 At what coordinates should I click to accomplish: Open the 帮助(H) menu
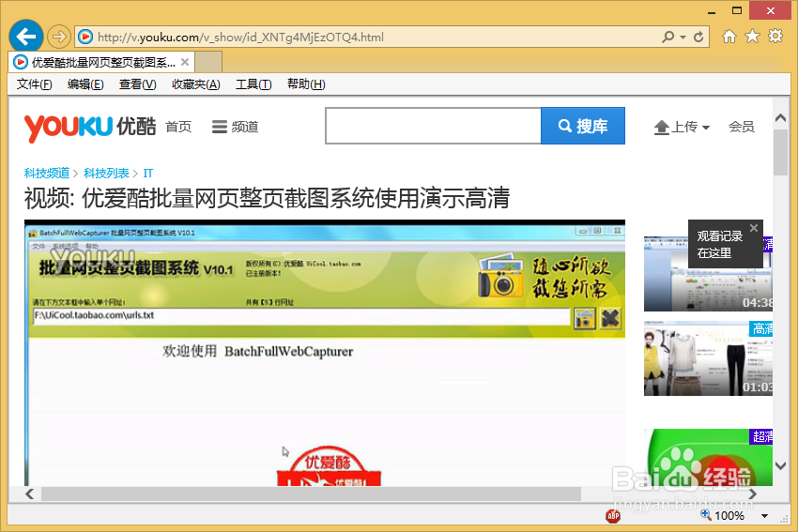point(306,84)
